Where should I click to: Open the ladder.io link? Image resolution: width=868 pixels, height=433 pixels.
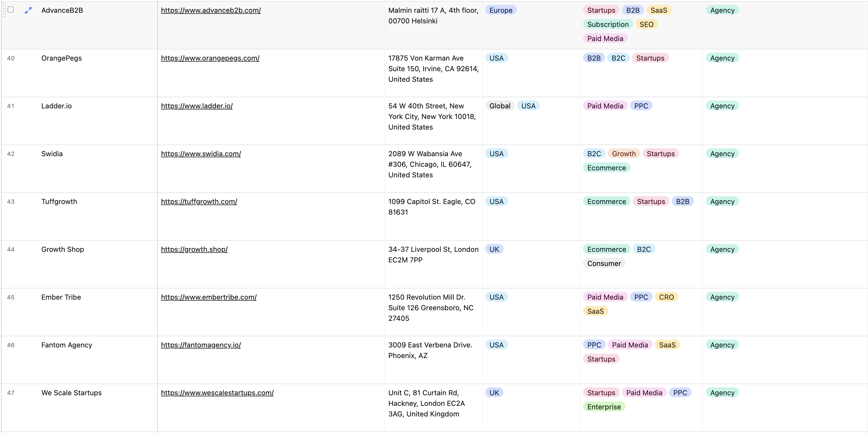(196, 106)
